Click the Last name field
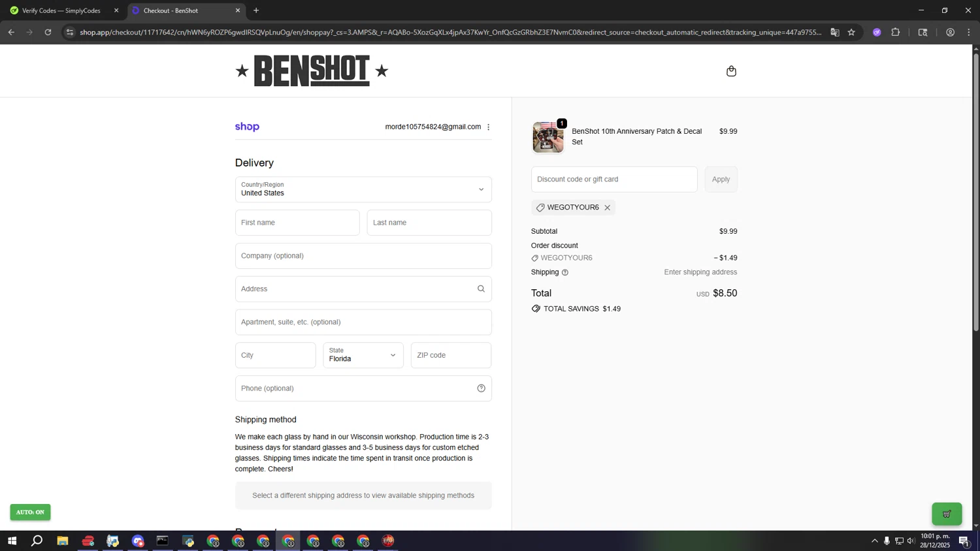This screenshot has height=551, width=980. (x=429, y=223)
